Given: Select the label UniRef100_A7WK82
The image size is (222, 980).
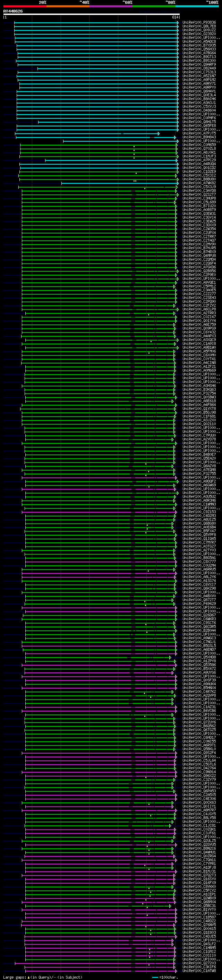Looking at the screenshot, I should (x=199, y=183).
